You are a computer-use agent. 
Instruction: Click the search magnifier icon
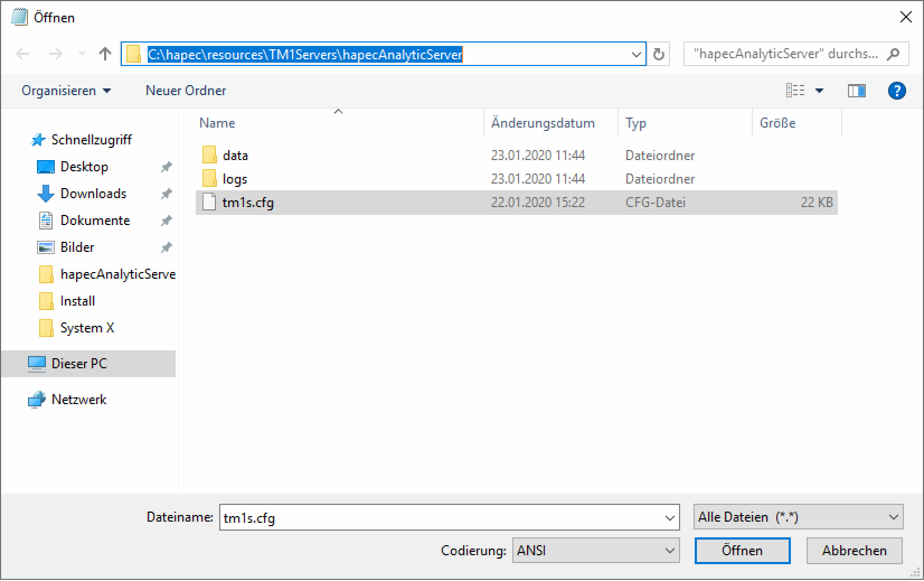coord(893,54)
